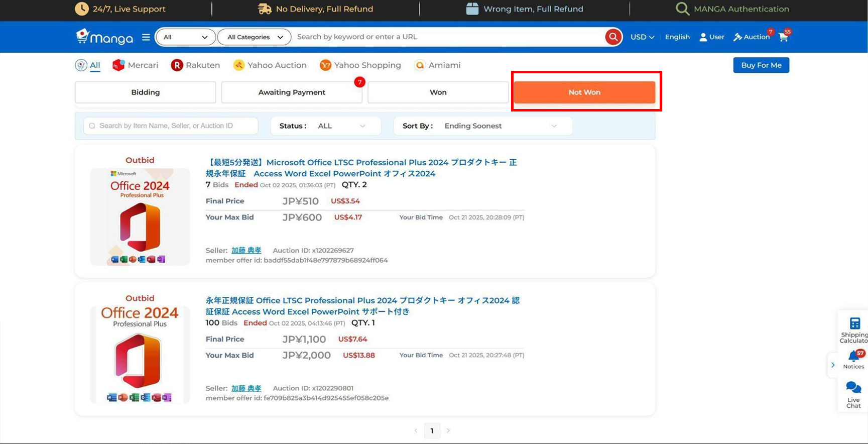The height and width of the screenshot is (444, 868).
Task: Open the Notices bell icon
Action: tap(853, 357)
